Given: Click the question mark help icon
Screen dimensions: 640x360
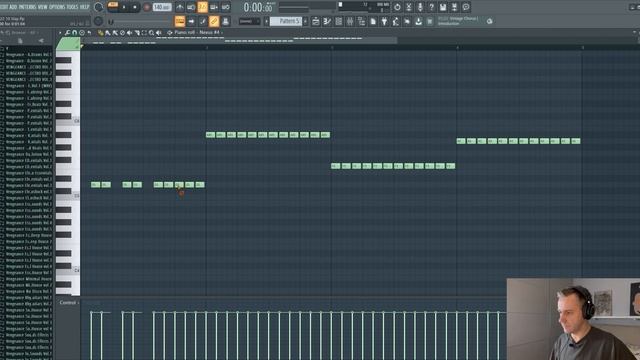Looking at the screenshot, I should coord(431,7).
